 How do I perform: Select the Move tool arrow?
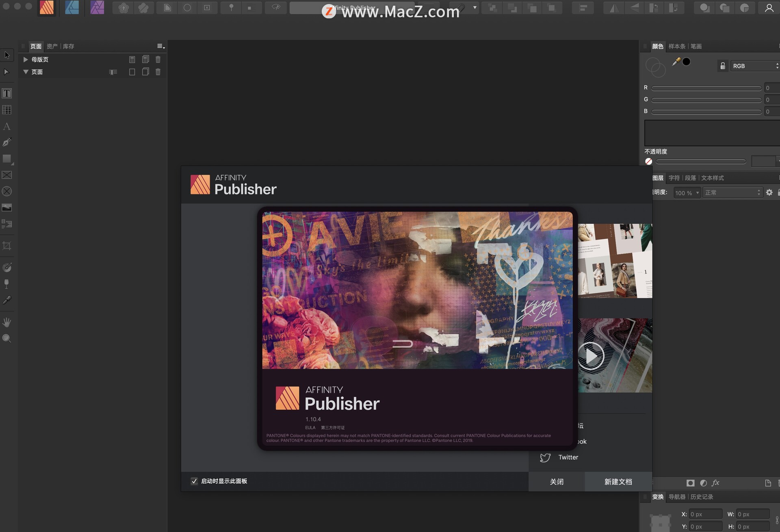7,55
